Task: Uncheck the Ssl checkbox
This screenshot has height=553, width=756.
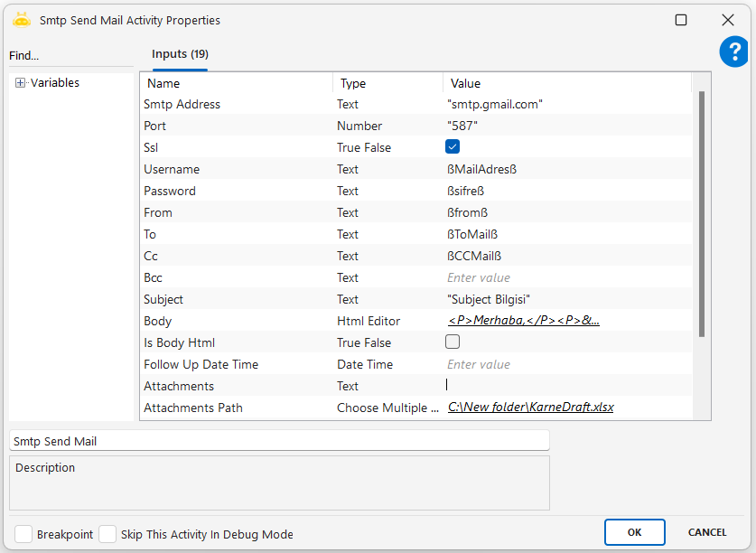Action: (453, 146)
